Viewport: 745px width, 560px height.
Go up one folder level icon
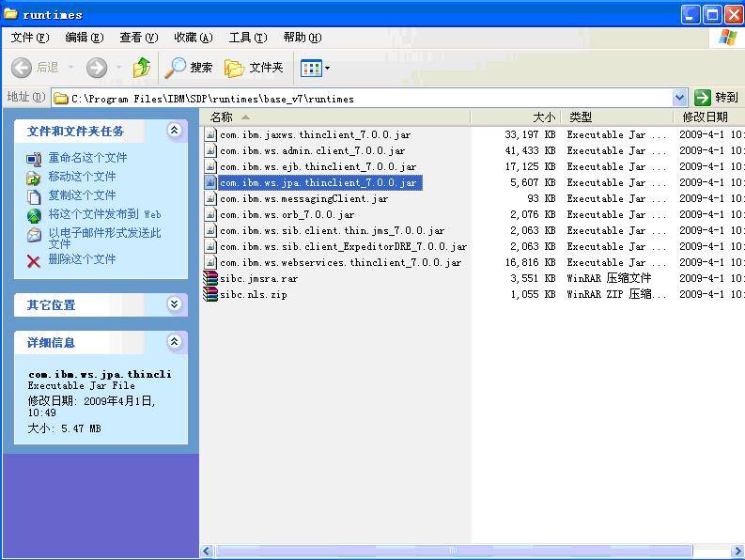coord(142,68)
